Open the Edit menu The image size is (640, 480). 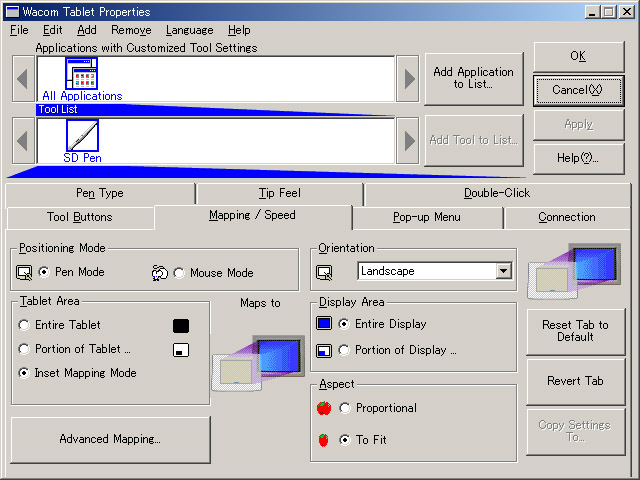(52, 30)
